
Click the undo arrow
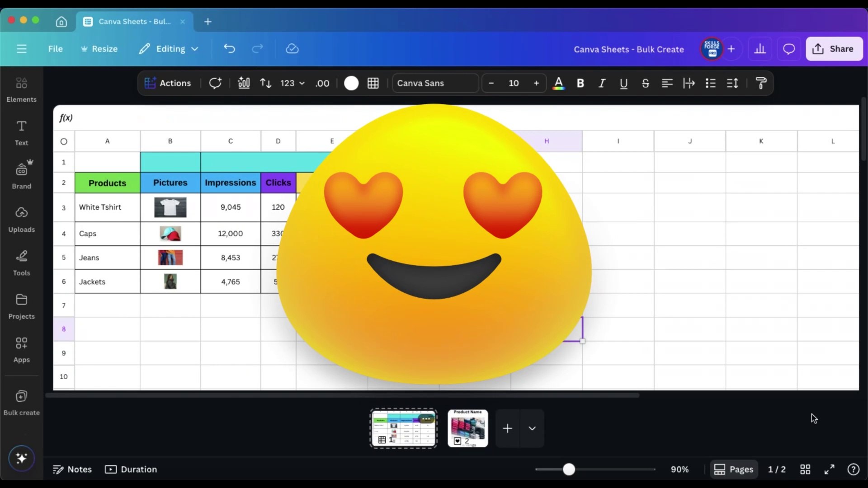(229, 49)
